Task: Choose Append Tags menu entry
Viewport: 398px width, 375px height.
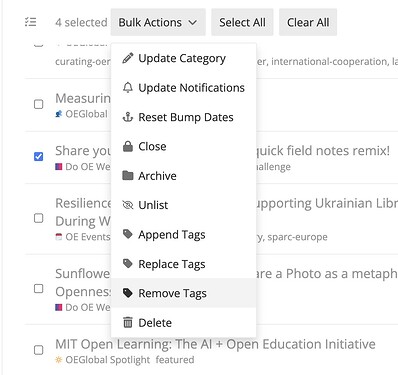Action: [x=183, y=234]
